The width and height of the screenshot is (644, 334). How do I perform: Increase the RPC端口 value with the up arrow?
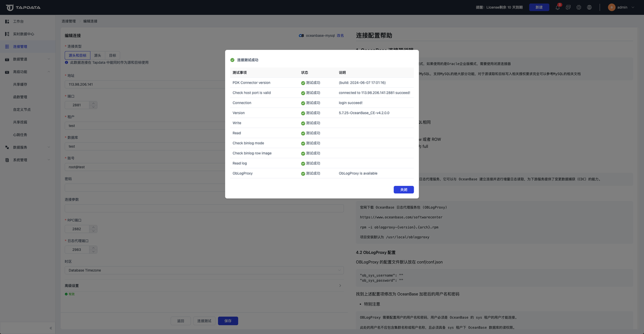pyautogui.click(x=93, y=227)
